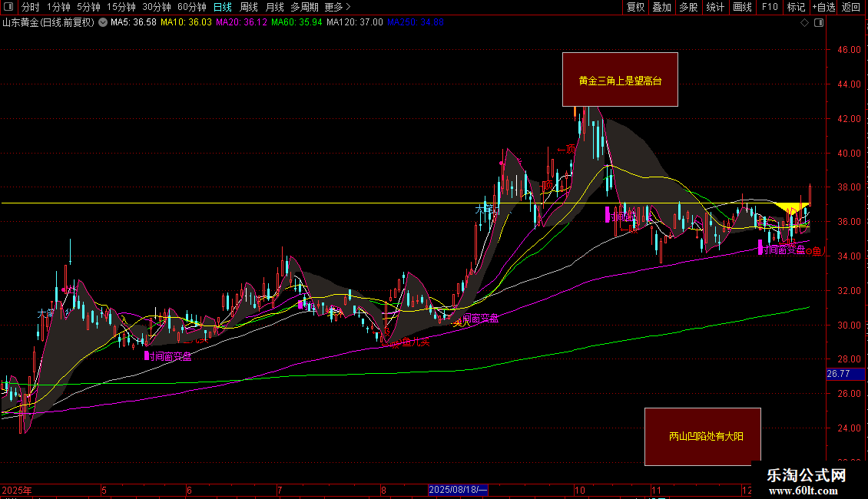868x499 pixels.
Task: Click the MA120: 37.00 label
Action: 355,23
